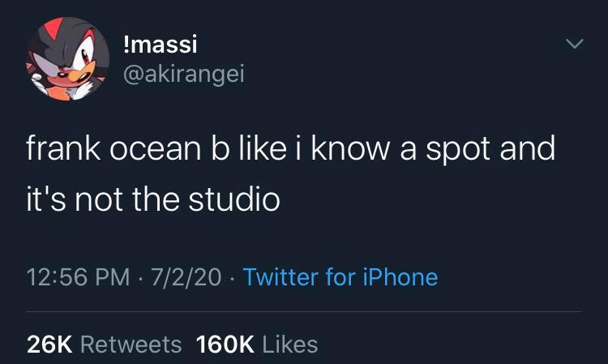View the 26K Retweets list
The height and width of the screenshot is (364, 608).
(104, 344)
